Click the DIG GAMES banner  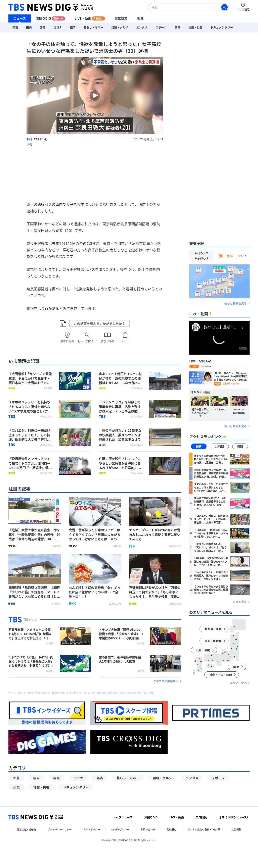point(47,742)
